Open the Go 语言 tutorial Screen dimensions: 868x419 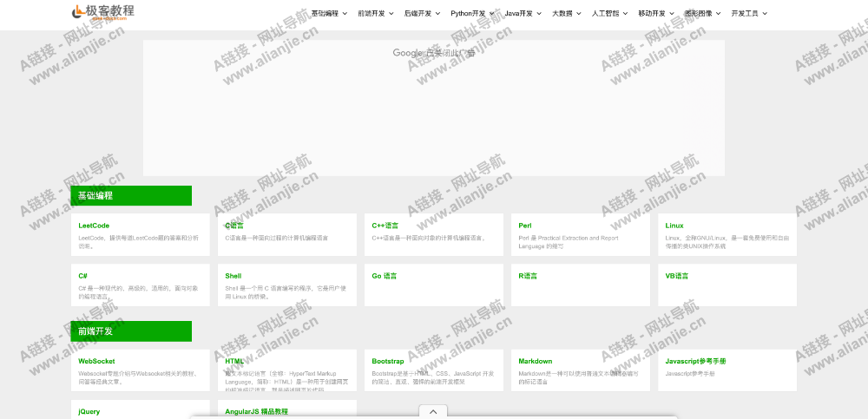[384, 276]
